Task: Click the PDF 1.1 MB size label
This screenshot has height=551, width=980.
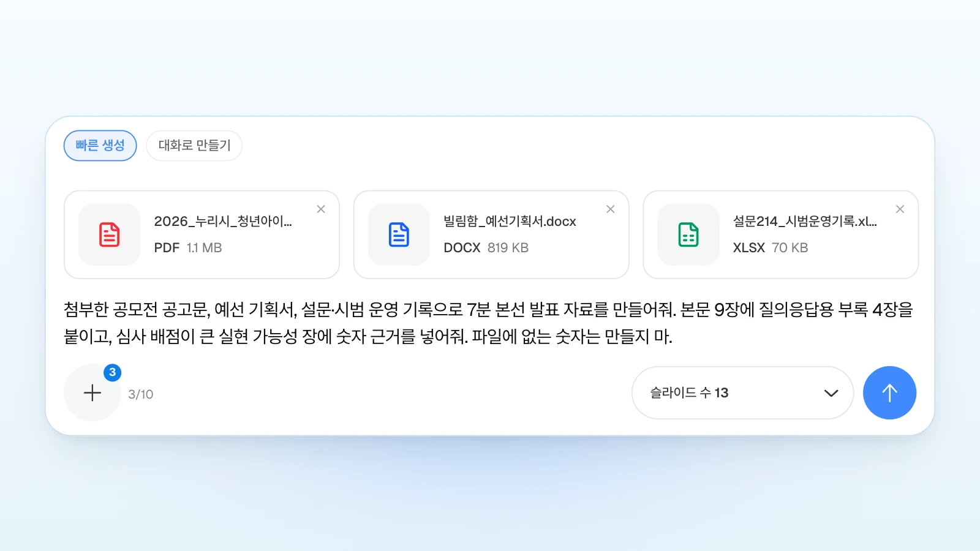Action: [188, 248]
